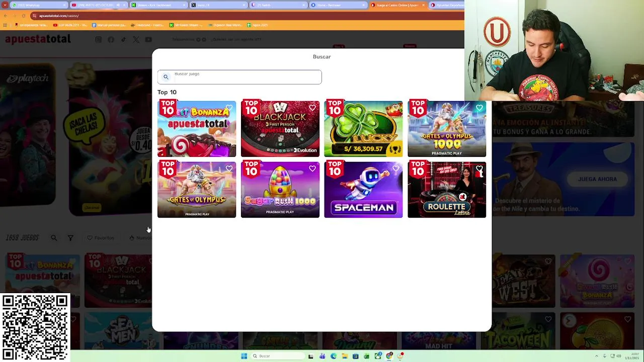
Task: Open Task View icon on the taskbar
Action: point(310,356)
